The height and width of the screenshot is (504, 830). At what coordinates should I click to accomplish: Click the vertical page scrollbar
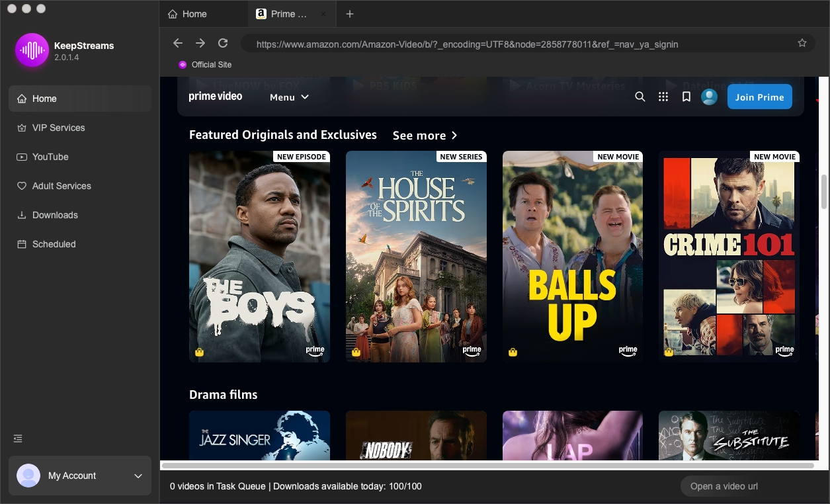(824, 192)
